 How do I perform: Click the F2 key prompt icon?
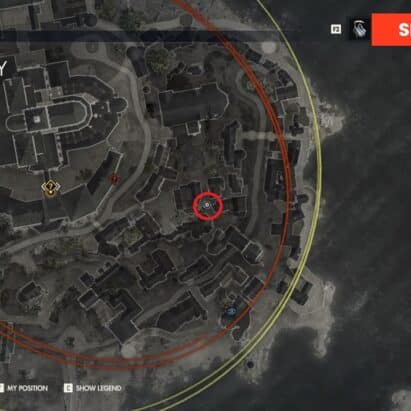pos(336,29)
